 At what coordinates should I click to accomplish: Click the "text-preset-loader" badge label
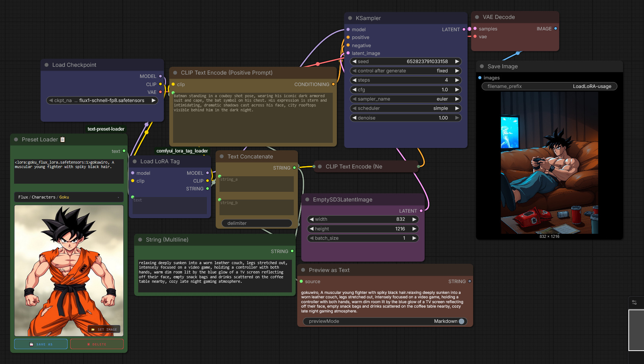[x=106, y=129]
